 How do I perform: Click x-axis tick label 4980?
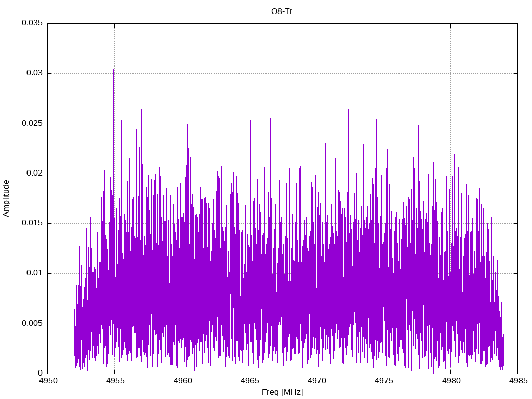point(451,381)
